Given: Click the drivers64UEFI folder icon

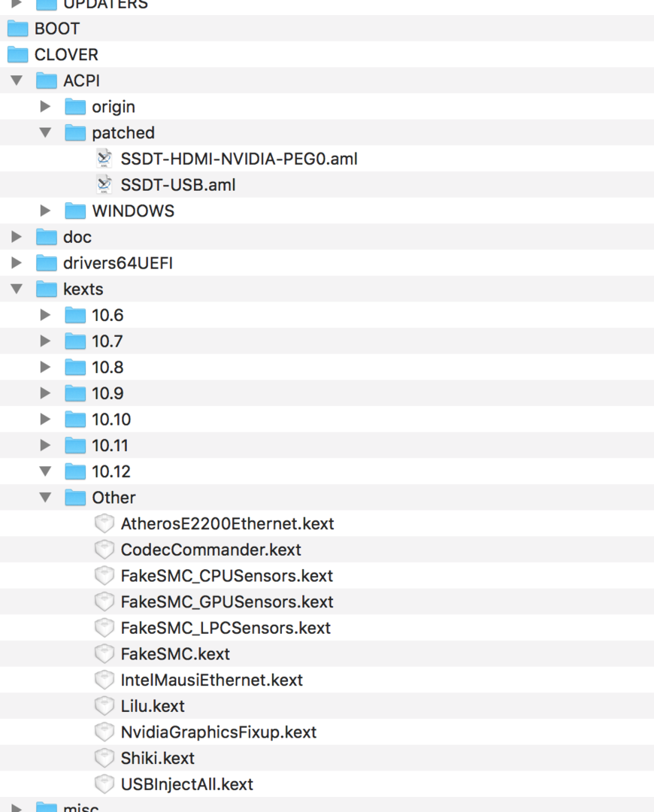Looking at the screenshot, I should coord(47,262).
